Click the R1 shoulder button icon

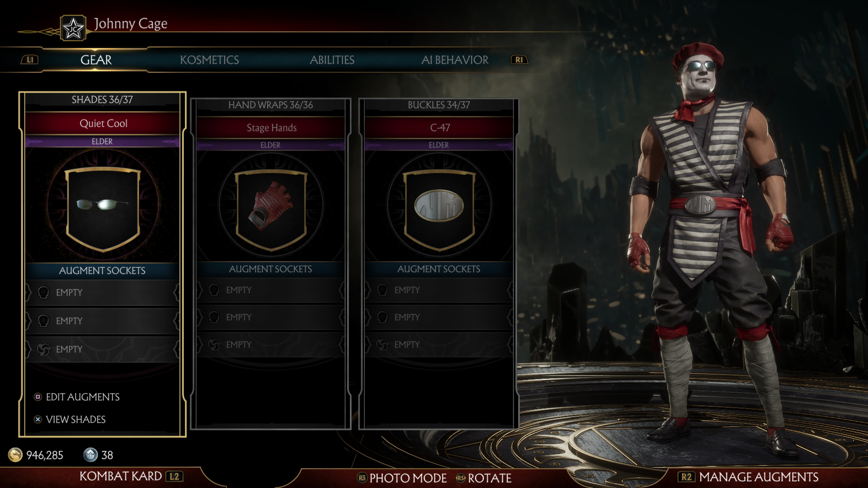[519, 60]
